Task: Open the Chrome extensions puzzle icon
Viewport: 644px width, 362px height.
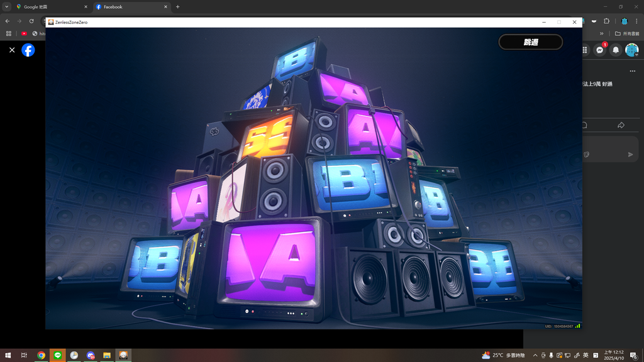Action: coord(607,21)
